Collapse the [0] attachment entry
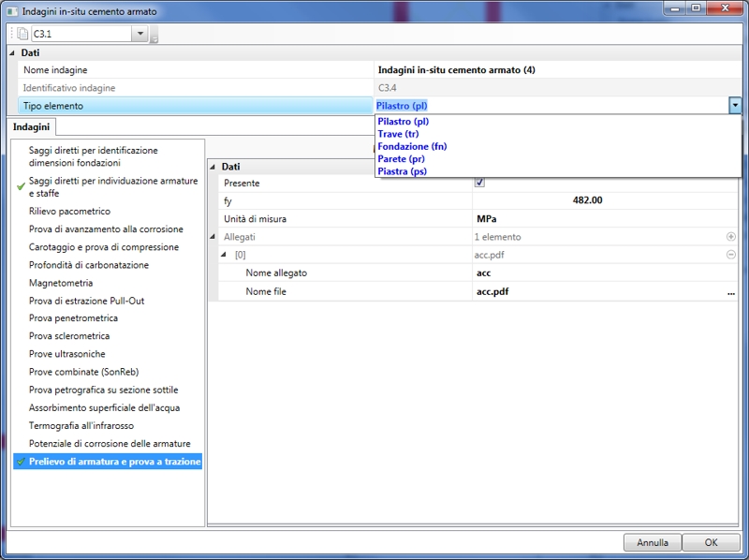The image size is (749, 560). pos(224,255)
